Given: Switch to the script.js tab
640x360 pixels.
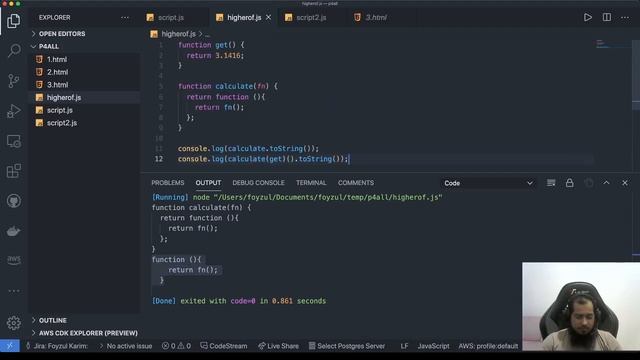Looking at the screenshot, I should [171, 18].
